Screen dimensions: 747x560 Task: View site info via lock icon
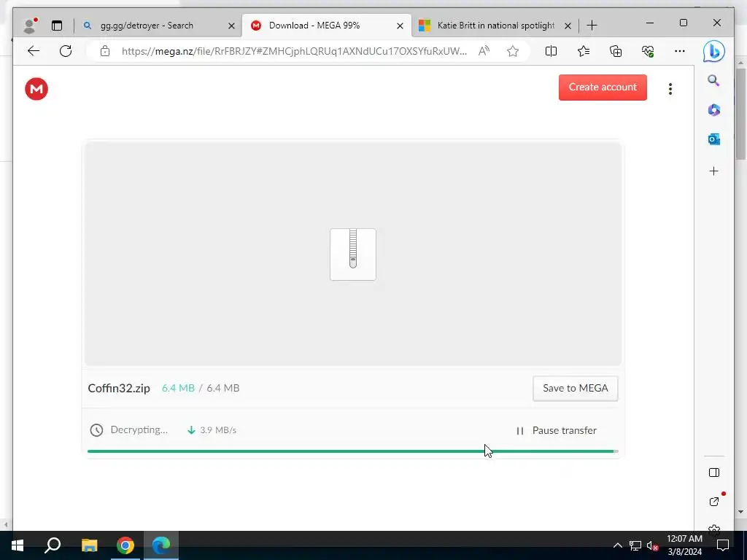click(105, 51)
